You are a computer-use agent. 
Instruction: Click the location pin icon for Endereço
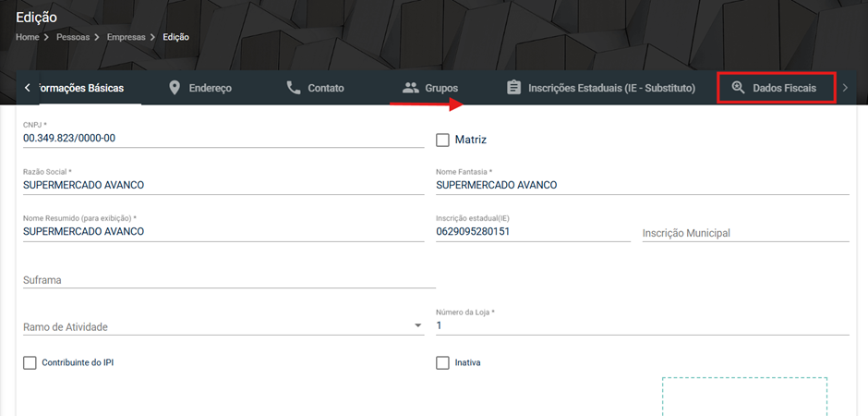175,88
